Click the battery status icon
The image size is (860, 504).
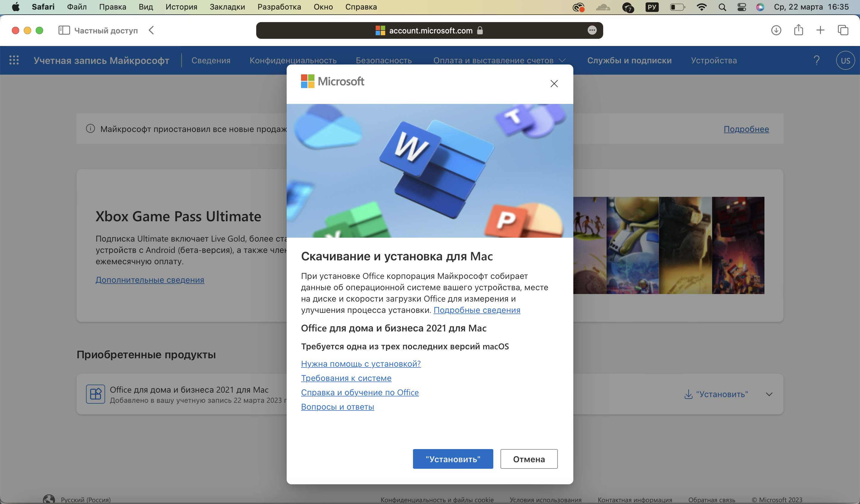678,7
